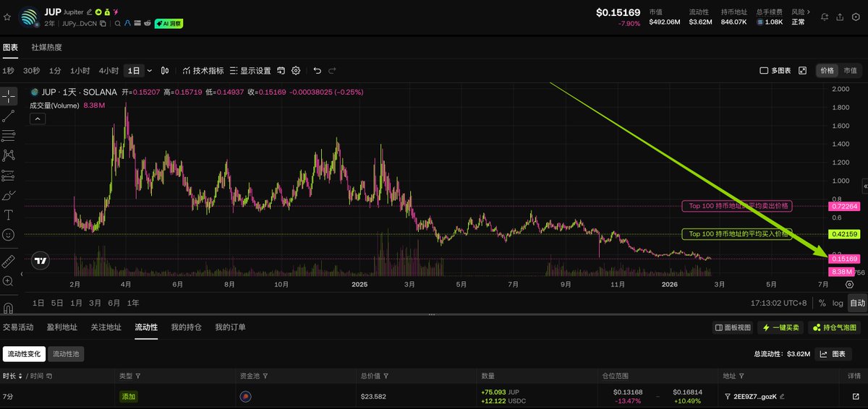Select the XABCD pattern tool
This screenshot has height=409, width=868.
[x=9, y=155]
